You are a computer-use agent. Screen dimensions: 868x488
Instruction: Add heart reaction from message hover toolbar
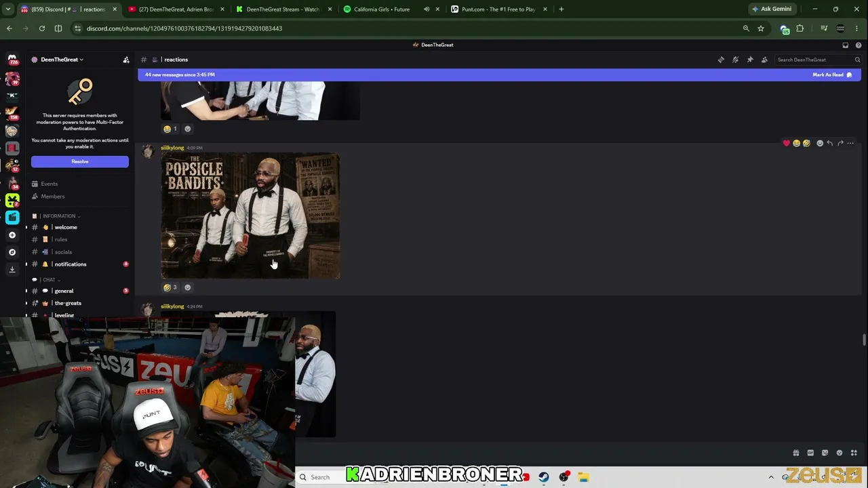(x=787, y=143)
